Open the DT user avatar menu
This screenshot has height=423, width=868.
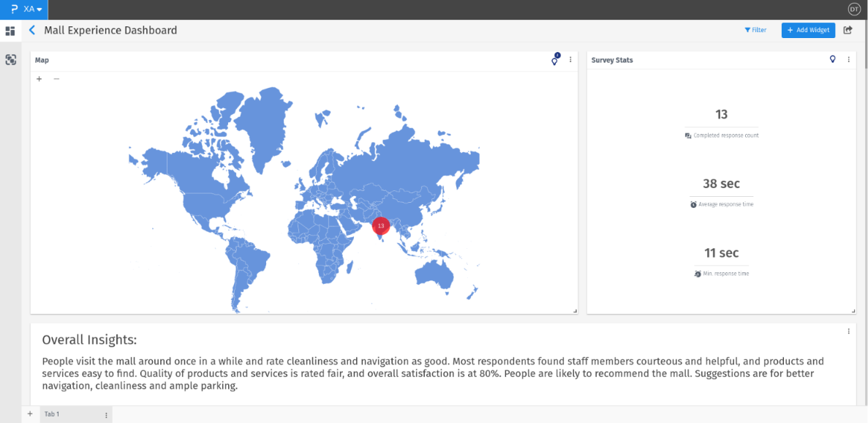tap(853, 9)
